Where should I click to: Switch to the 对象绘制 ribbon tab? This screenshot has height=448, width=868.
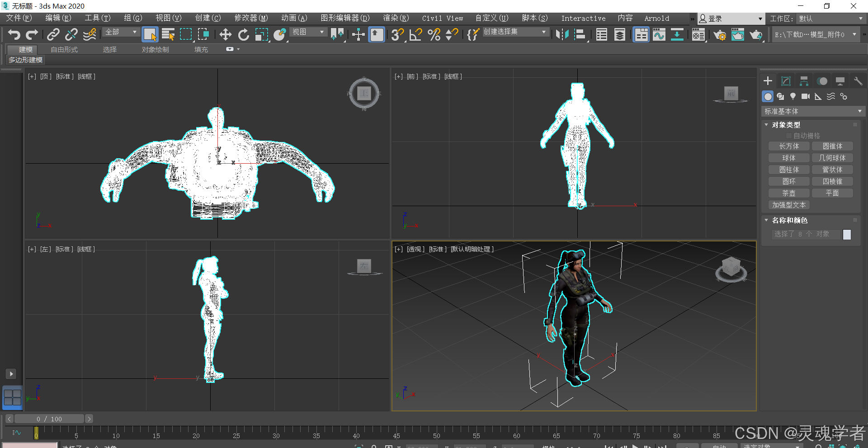click(155, 49)
